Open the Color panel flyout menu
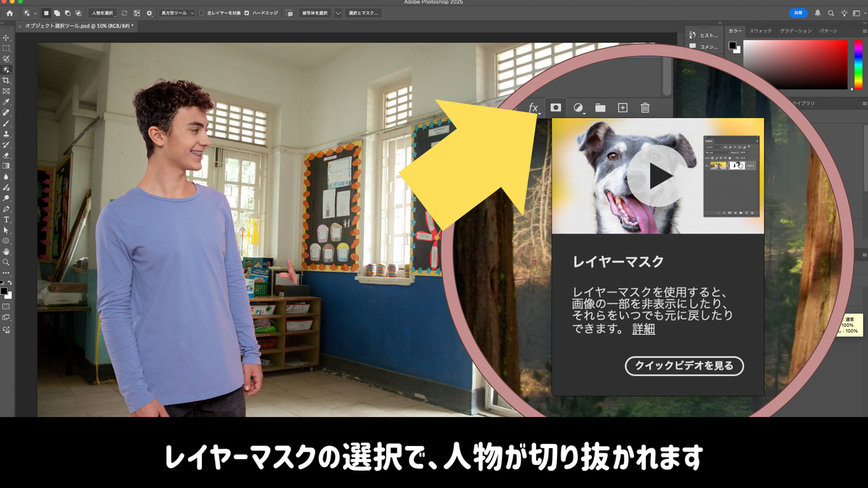This screenshot has width=868, height=488. pos(863,31)
